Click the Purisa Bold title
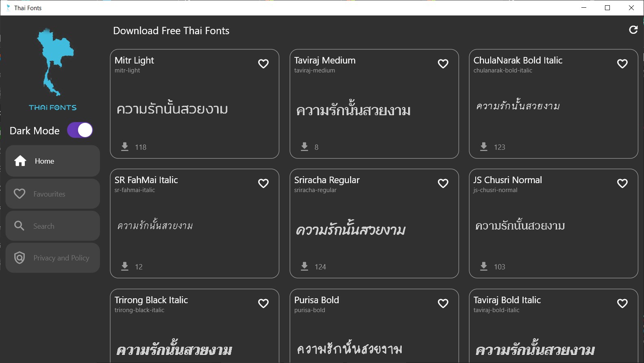The width and height of the screenshot is (644, 363). pyautogui.click(x=317, y=300)
